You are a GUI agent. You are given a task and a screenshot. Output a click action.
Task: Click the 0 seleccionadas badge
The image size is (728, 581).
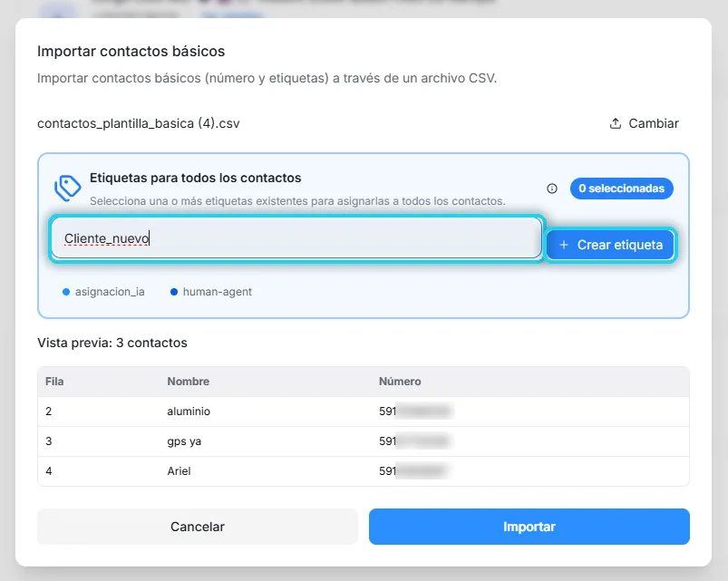(x=622, y=189)
